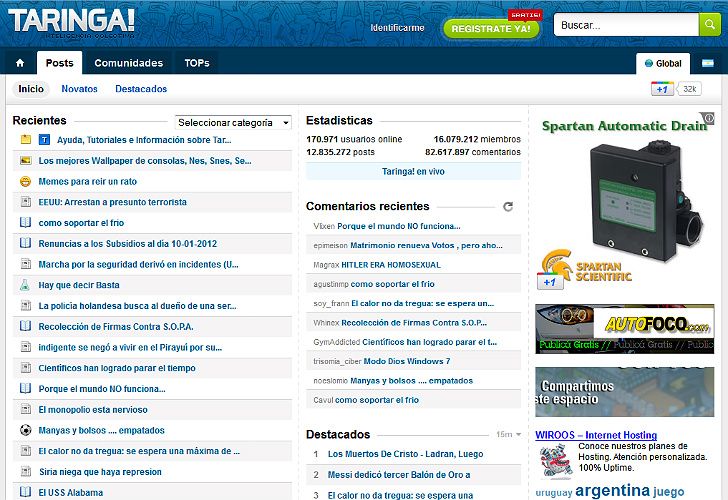Click the globe icon in Global tab
Screen dimensions: 728x500
[649, 63]
